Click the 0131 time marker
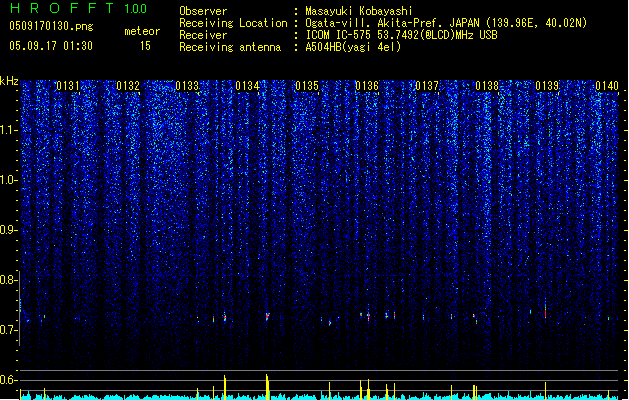This screenshot has width=629, height=400. pos(68,86)
